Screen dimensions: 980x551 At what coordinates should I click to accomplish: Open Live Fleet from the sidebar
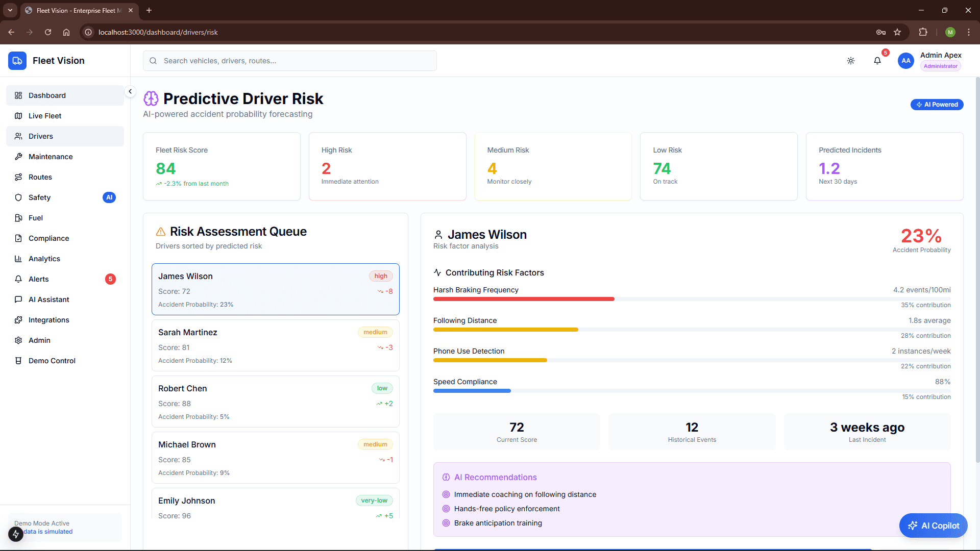(44, 116)
